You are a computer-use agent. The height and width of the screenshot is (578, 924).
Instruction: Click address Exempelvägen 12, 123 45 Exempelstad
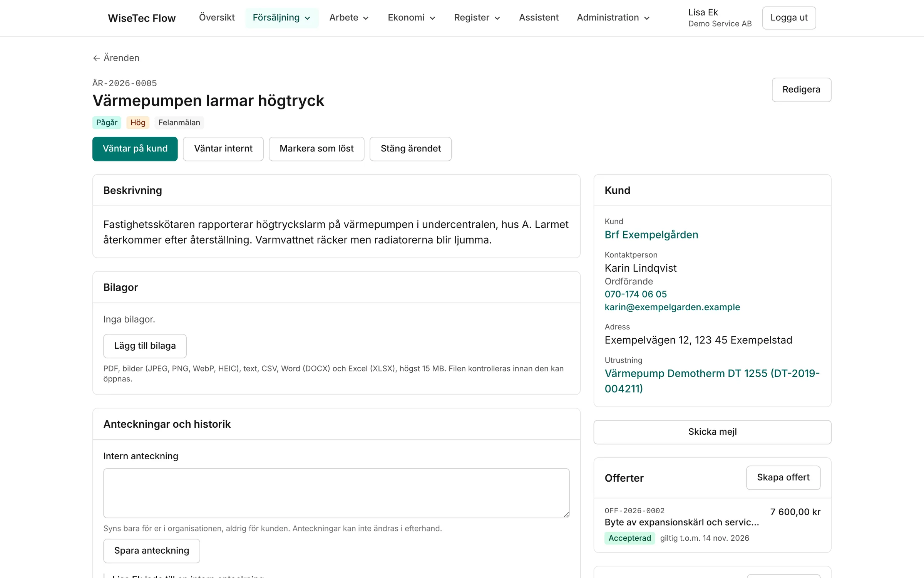(x=698, y=340)
